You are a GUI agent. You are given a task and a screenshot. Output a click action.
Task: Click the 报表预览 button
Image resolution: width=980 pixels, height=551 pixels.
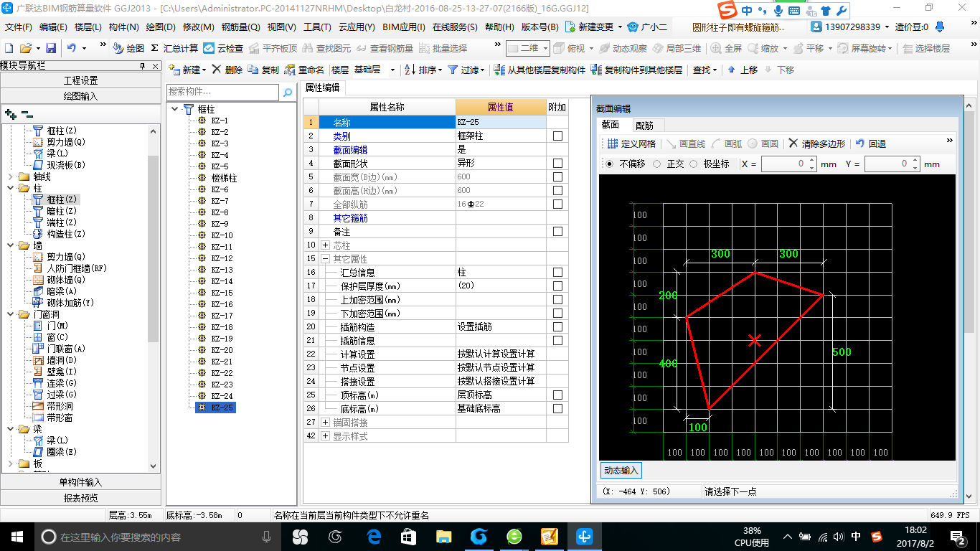81,497
